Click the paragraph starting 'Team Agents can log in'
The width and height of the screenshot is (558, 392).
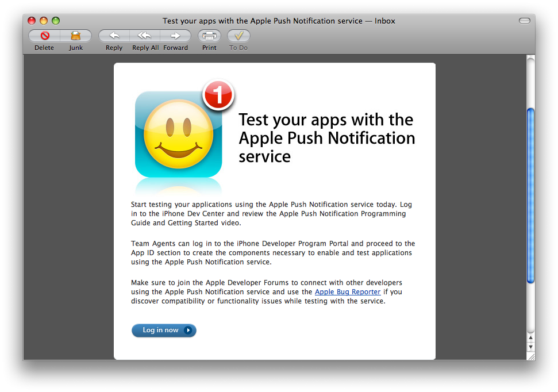point(273,253)
